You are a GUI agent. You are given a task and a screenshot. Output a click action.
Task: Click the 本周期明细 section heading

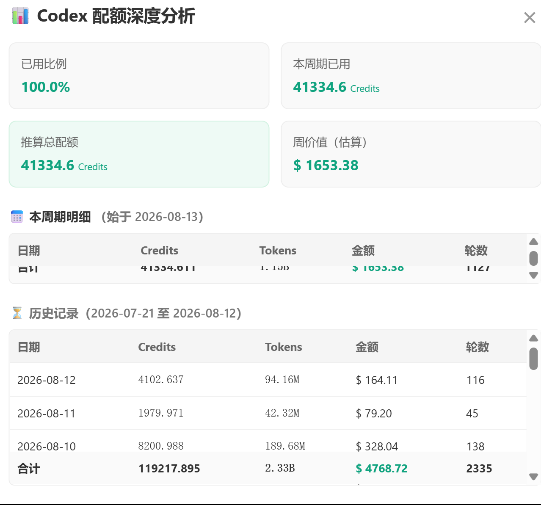click(60, 217)
